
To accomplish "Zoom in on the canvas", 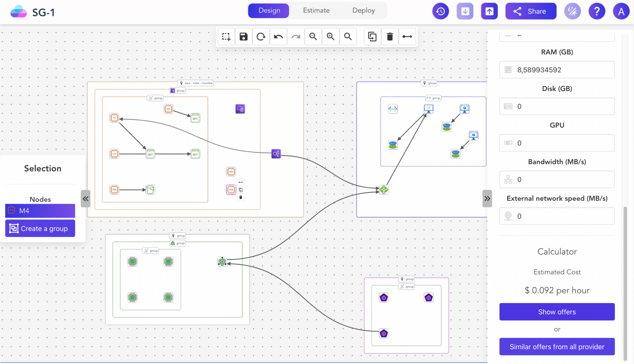I will (x=330, y=37).
